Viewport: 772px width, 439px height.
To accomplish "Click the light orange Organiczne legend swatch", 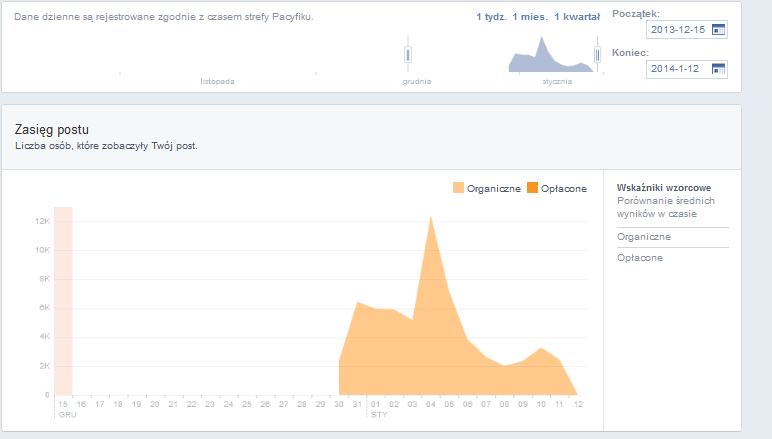I will point(458,188).
